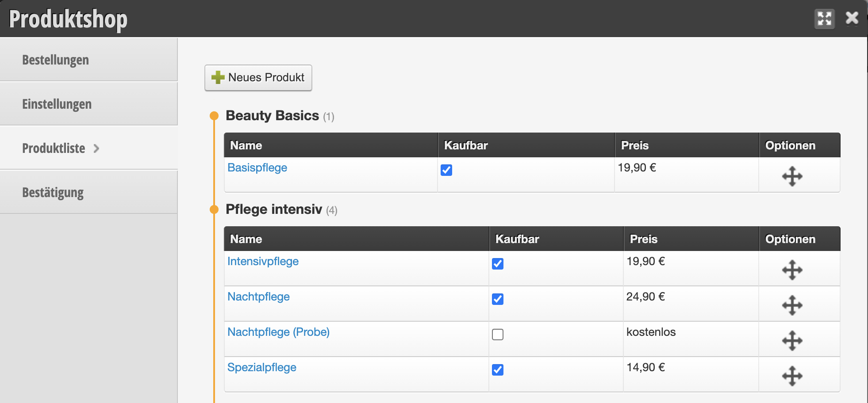Click the move icon in Intensivpflege row

[x=792, y=270]
